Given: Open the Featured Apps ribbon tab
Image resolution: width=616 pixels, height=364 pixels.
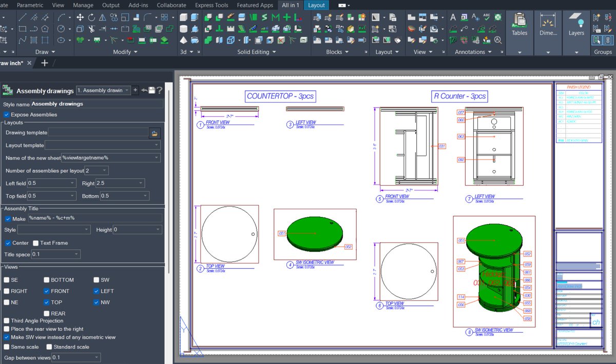Looking at the screenshot, I should (255, 5).
